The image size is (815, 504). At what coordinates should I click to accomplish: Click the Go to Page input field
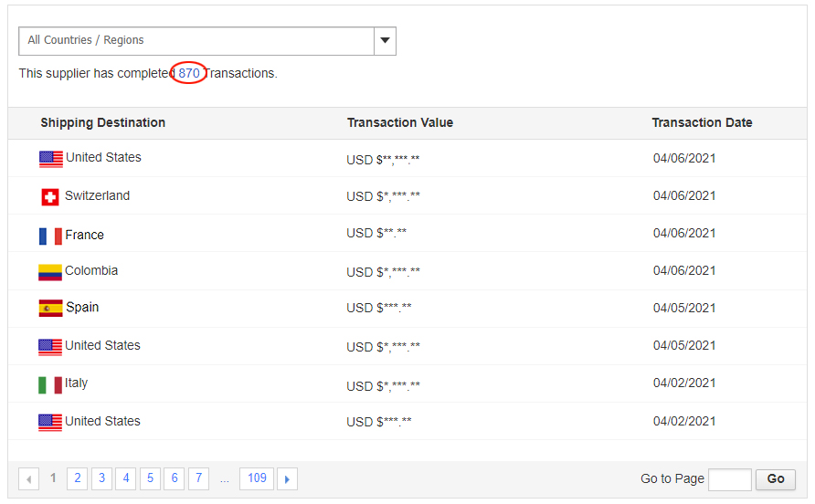[x=729, y=478]
